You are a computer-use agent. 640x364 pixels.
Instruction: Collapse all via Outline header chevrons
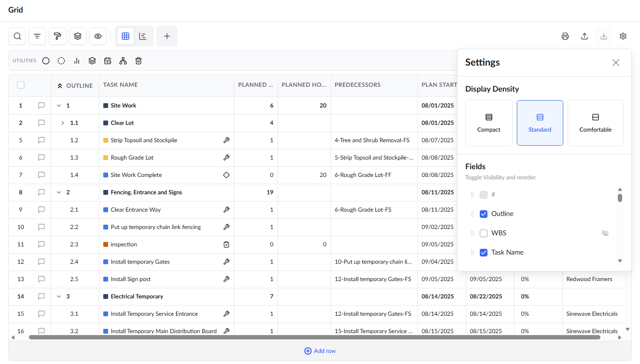coord(60,86)
